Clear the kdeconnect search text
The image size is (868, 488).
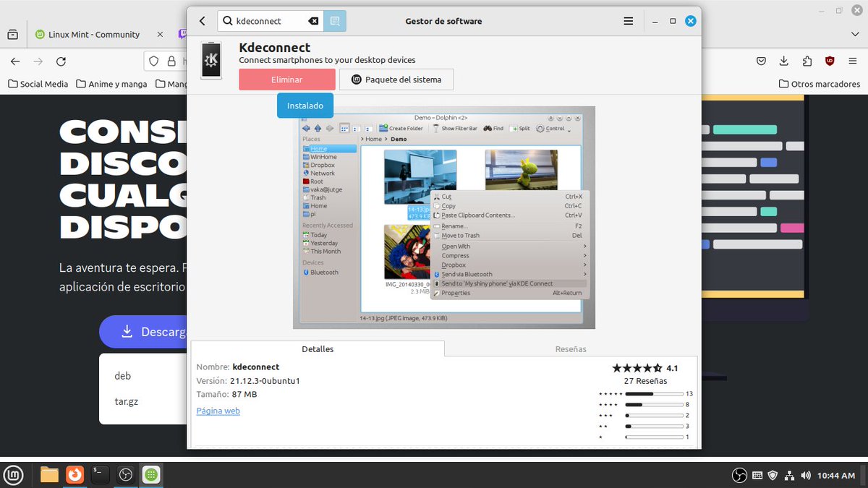click(x=313, y=21)
